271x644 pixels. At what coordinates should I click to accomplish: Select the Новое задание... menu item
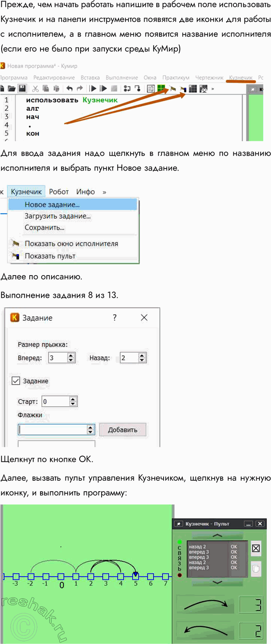pyautogui.click(x=52, y=204)
